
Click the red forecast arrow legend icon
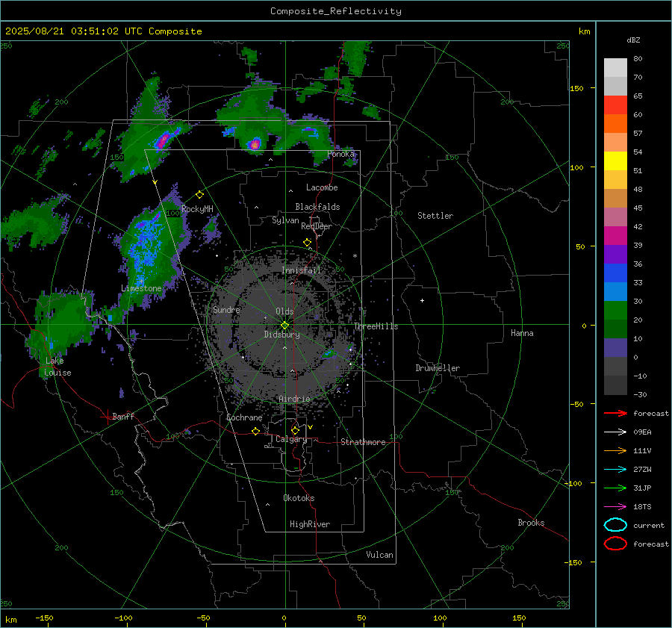tap(615, 413)
